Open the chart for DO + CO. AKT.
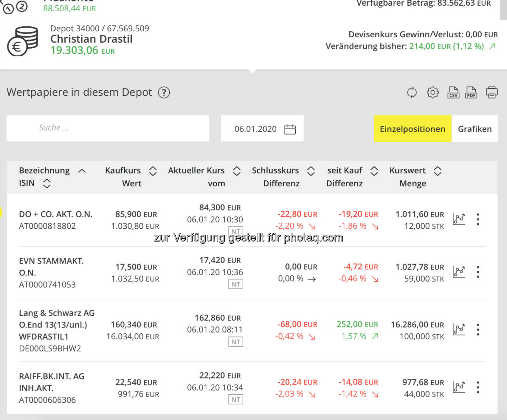This screenshot has width=507, height=420. pos(459,219)
